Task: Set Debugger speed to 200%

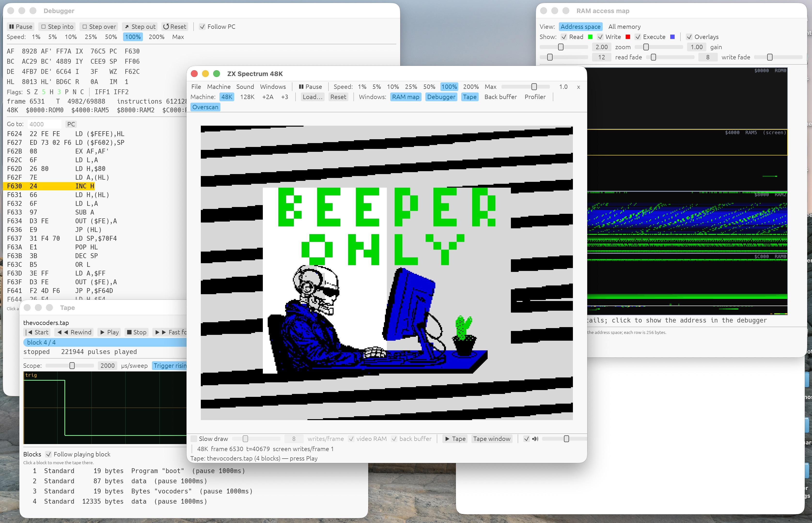Action: [156, 37]
